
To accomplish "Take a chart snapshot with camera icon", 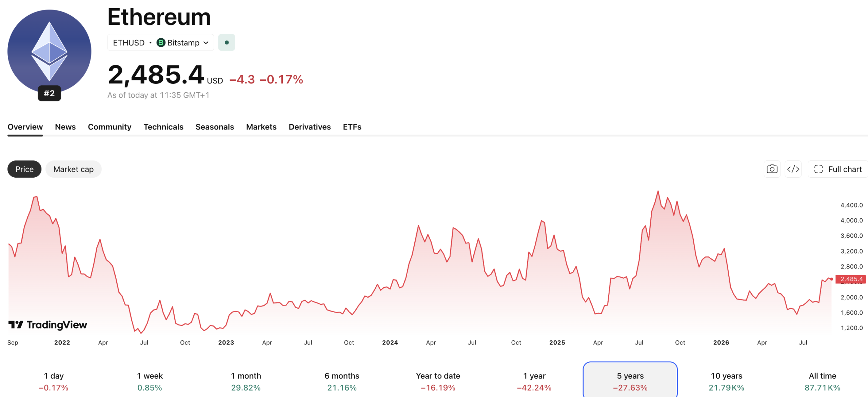I will coord(772,169).
